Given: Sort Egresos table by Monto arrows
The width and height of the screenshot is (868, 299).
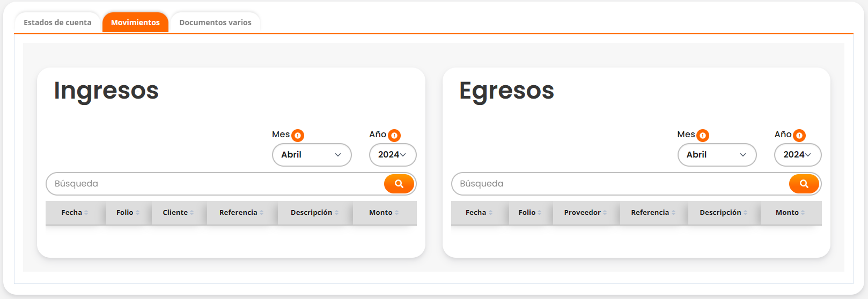Looking at the screenshot, I should pyautogui.click(x=803, y=213).
